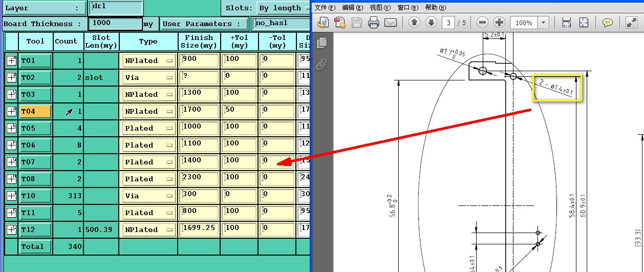Click the combine files icon in PDF toolbar

pyautogui.click(x=340, y=23)
